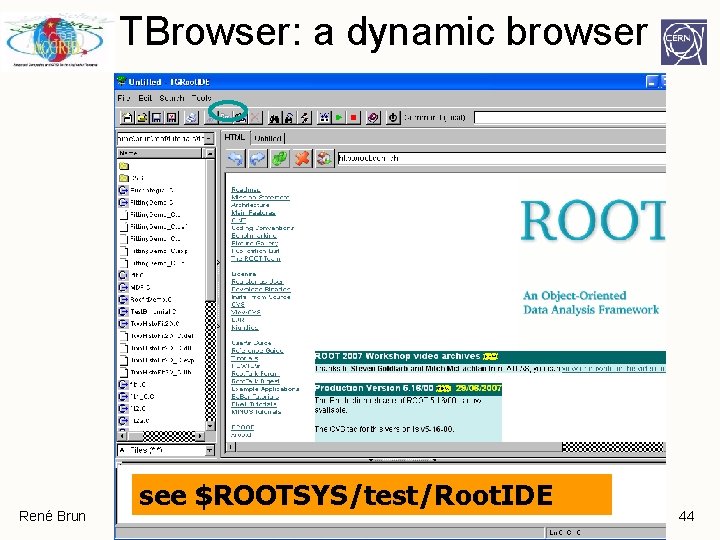Open the directory path dropdown

click(x=209, y=138)
